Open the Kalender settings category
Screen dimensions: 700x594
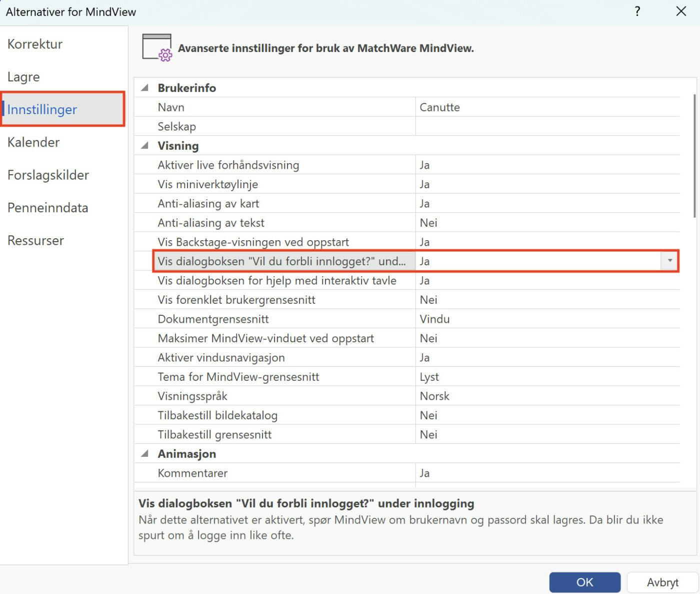pos(33,142)
